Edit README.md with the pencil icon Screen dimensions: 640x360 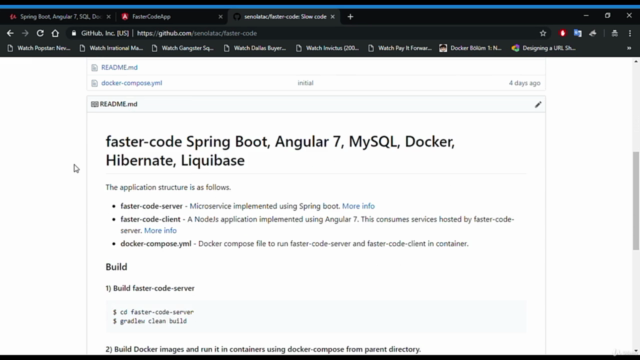click(x=538, y=104)
